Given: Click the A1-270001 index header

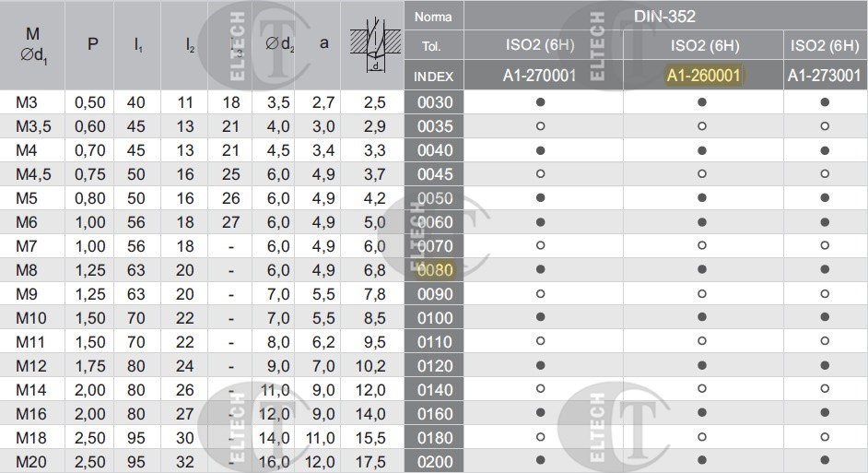Looking at the screenshot, I should coord(539,75).
